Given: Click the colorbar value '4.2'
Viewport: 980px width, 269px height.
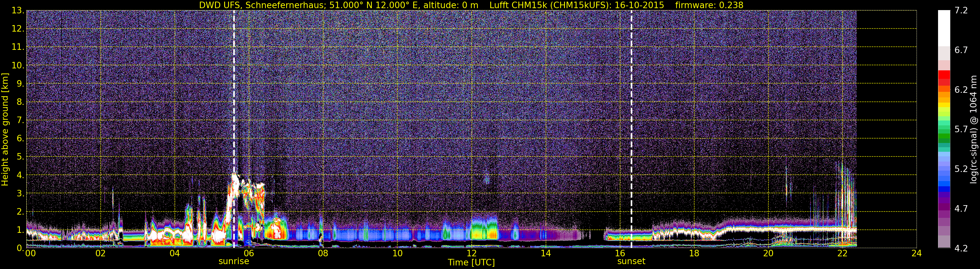Looking at the screenshot, I should coord(961,248).
